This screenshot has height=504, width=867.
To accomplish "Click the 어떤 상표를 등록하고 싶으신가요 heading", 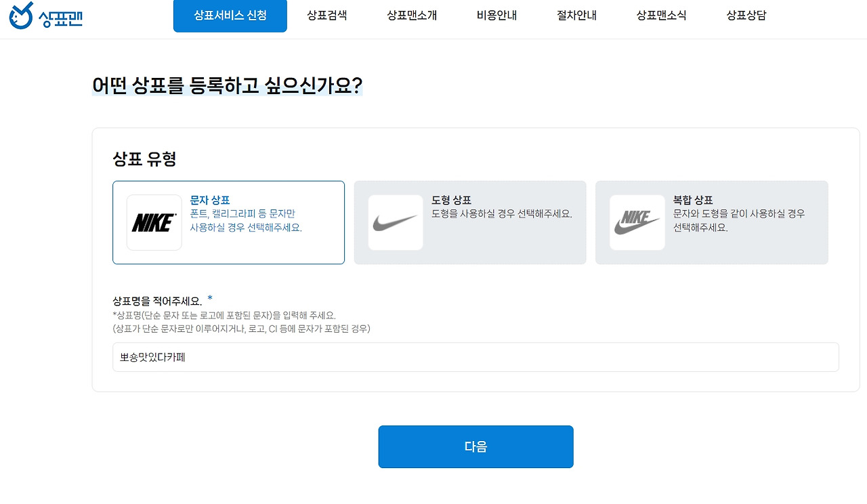I will coord(227,86).
